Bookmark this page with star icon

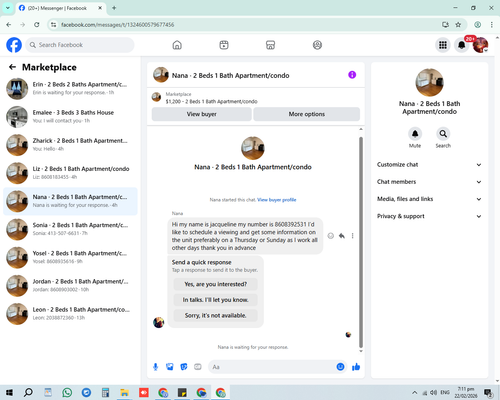click(x=458, y=25)
